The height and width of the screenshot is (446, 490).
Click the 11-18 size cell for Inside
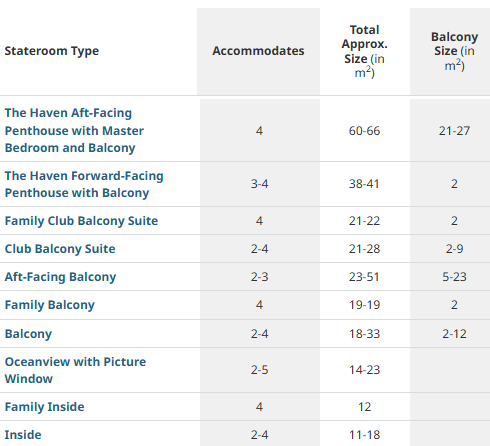point(364,435)
